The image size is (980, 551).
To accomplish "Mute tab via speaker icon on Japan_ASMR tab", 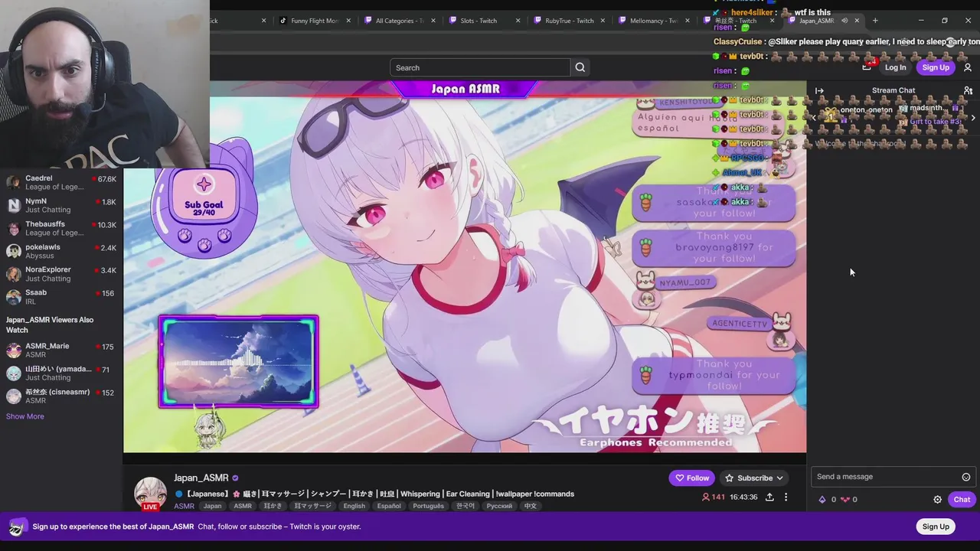I will click(844, 21).
